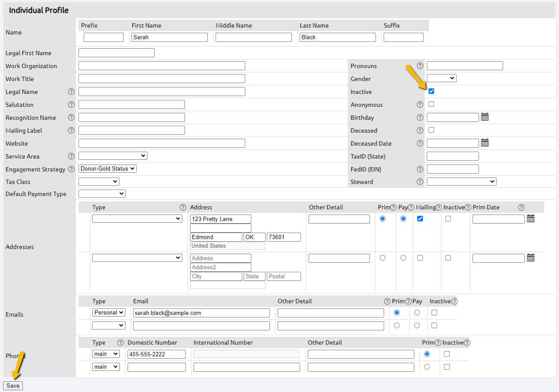The height and width of the screenshot is (392, 559).
Task: Click the Mailing Label help icon
Action: pyautogui.click(x=71, y=130)
